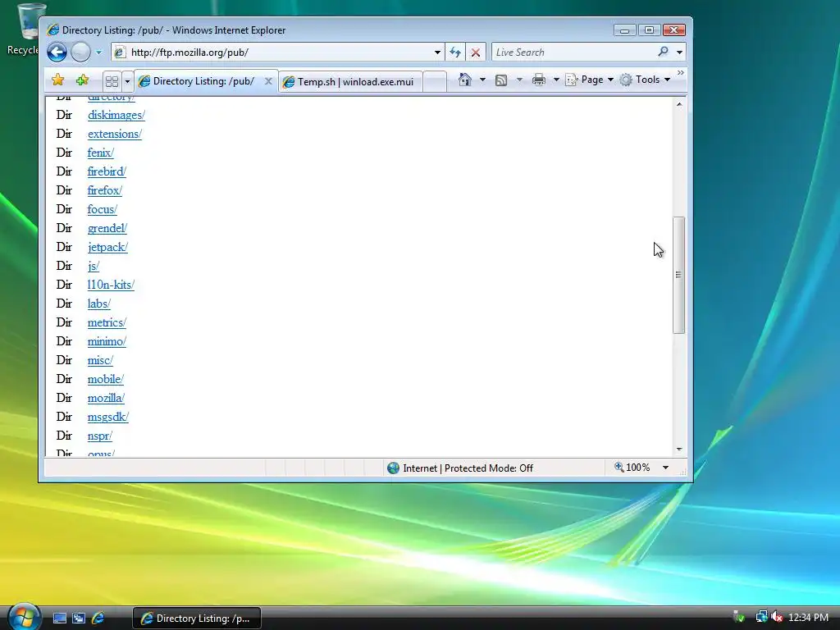The image size is (840, 630).
Task: Select Directory Listing taskbar button
Action: click(x=197, y=619)
